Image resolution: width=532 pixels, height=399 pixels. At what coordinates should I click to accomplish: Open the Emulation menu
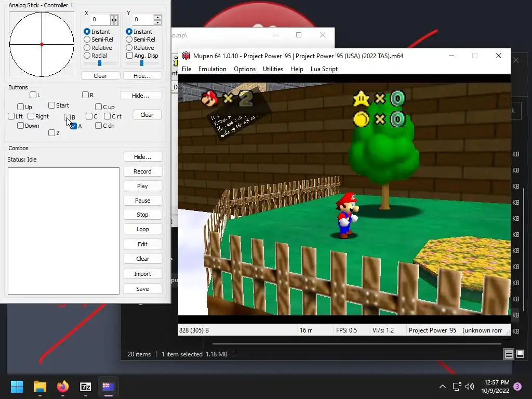click(212, 69)
